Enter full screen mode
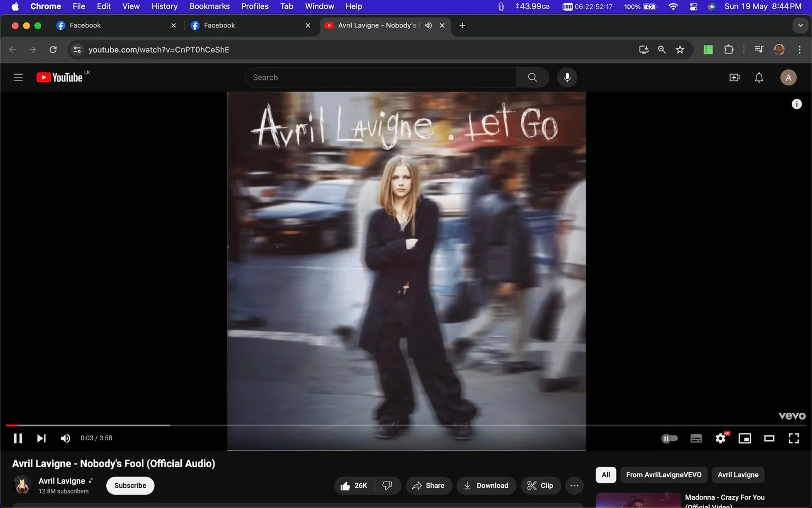 (793, 438)
